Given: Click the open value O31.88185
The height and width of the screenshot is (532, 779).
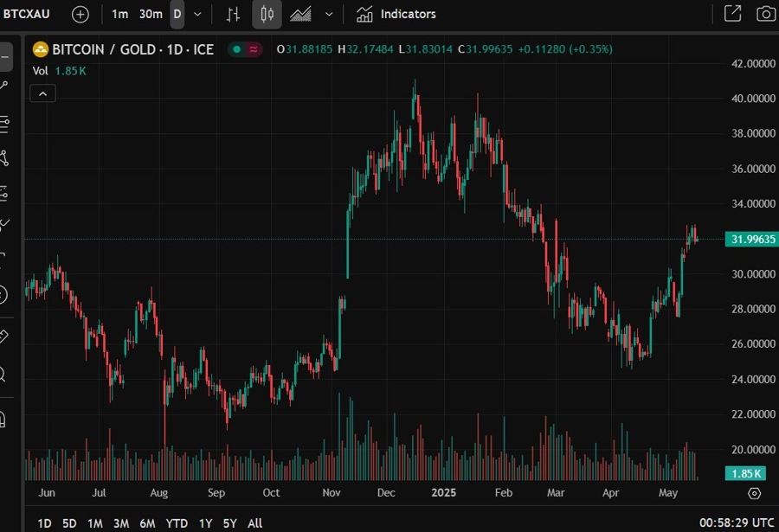Looking at the screenshot, I should (x=305, y=49).
